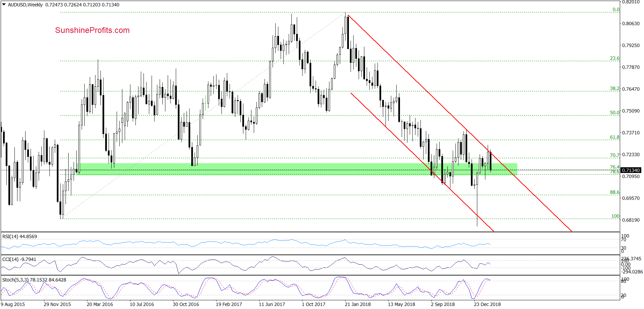Screen dimensions: 644x309
Task: Click the 10 Jul 2016 date label
Action: pyautogui.click(x=142, y=304)
